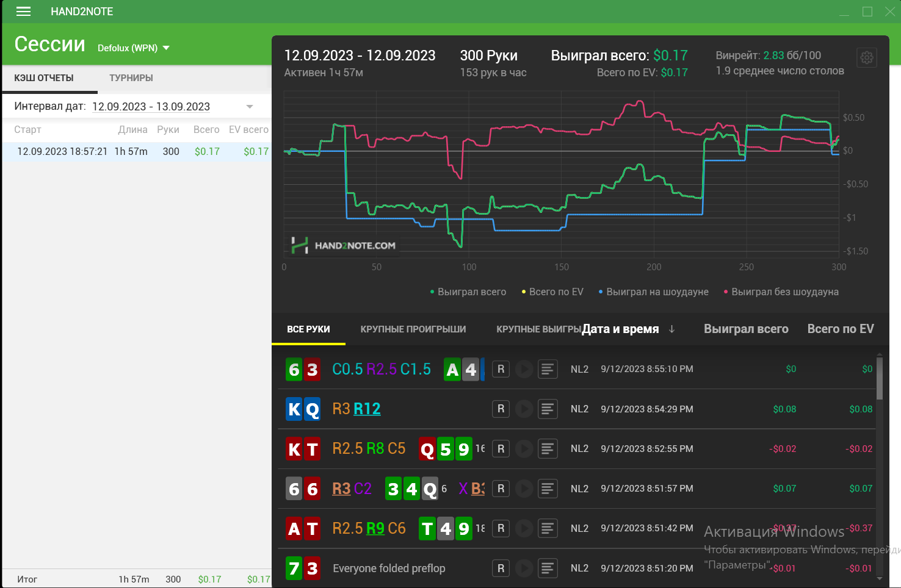Click replay R button for 73 hand
This screenshot has width=901, height=588.
point(501,568)
